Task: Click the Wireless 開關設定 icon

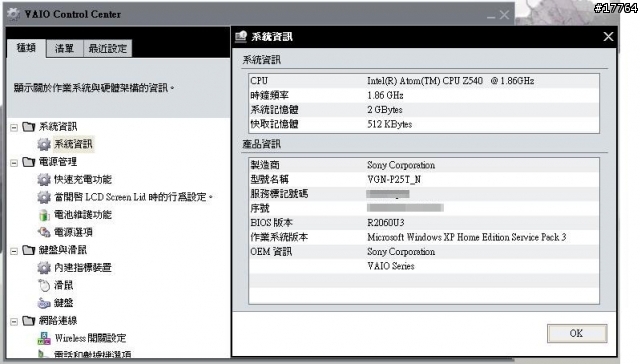Action: pos(44,338)
